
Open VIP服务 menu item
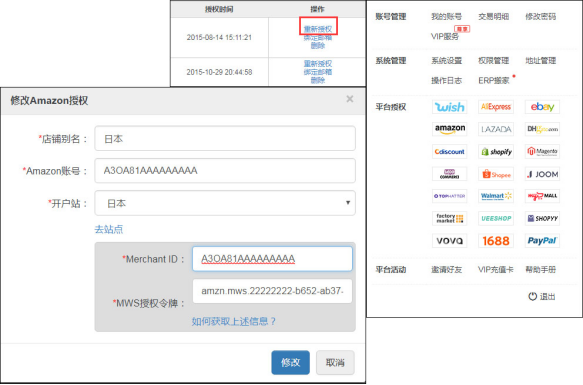(445, 36)
